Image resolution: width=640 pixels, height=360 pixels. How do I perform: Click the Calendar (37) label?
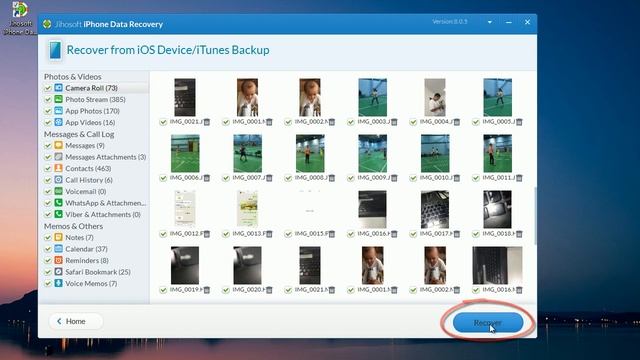pyautogui.click(x=86, y=249)
